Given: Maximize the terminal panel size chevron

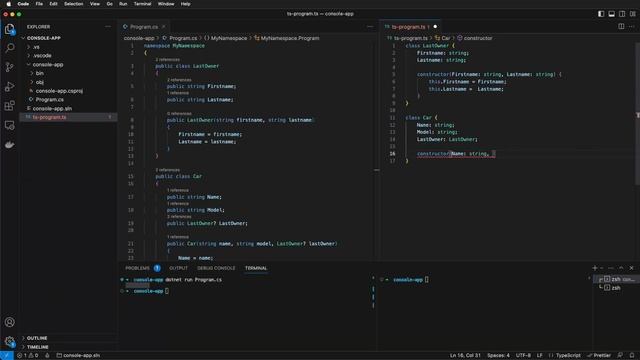Looking at the screenshot, I should coord(621,268).
